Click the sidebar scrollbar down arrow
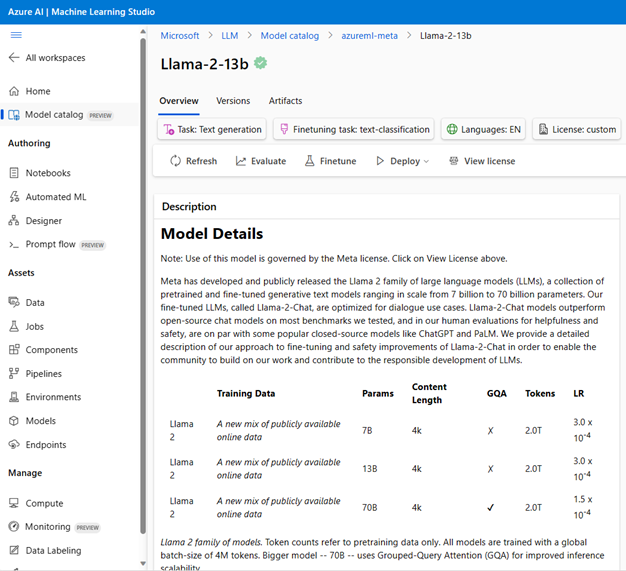This screenshot has width=626, height=571. pos(143,563)
